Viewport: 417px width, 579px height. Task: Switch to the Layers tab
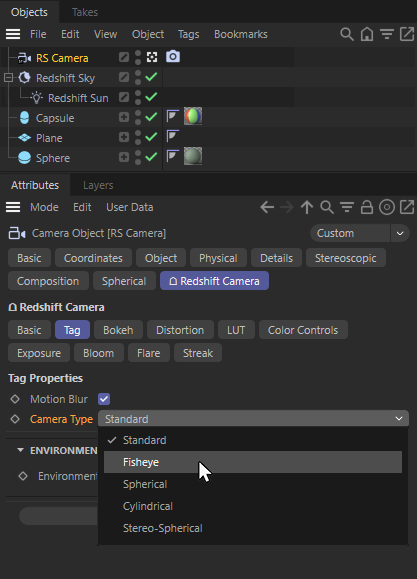click(x=98, y=185)
